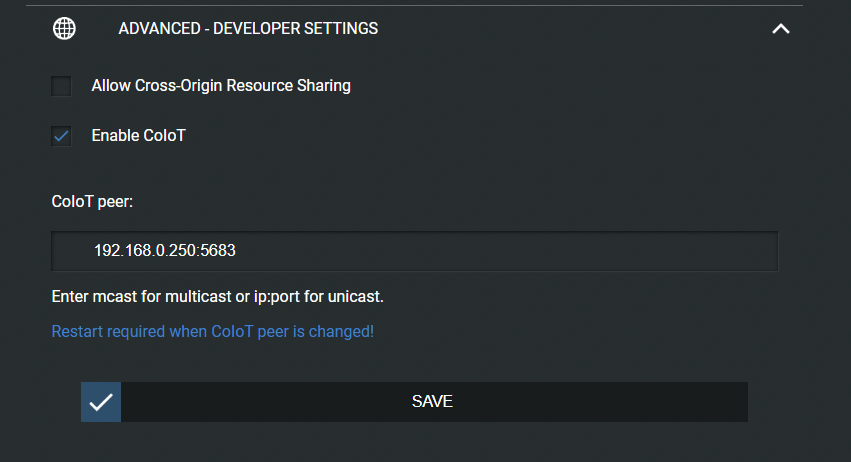Click the checked tick mark next to CoIoT
This screenshot has width=851, height=462.
(61, 136)
